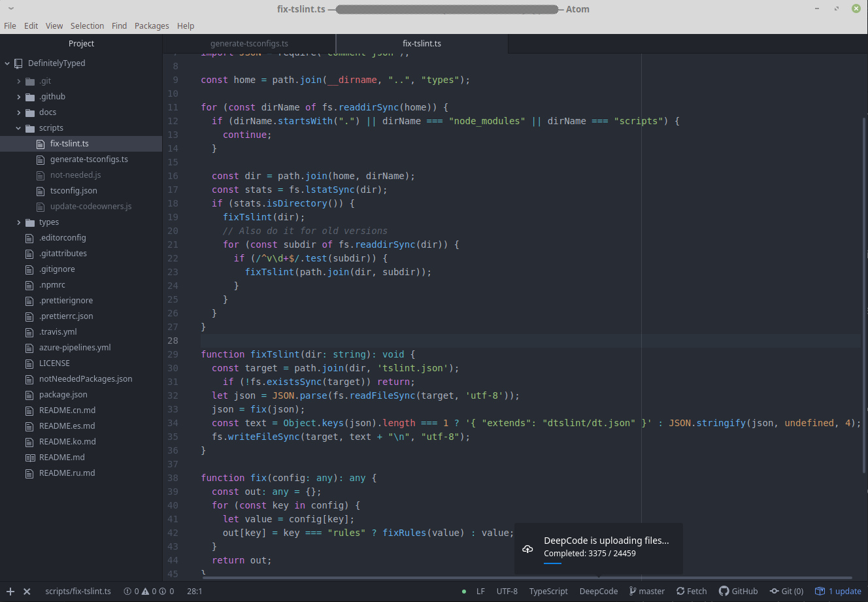Click the master branch indicator
The height and width of the screenshot is (602, 868).
click(646, 591)
